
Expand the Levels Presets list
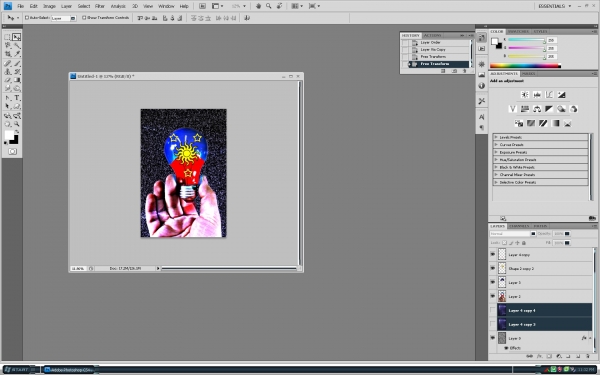(496, 137)
